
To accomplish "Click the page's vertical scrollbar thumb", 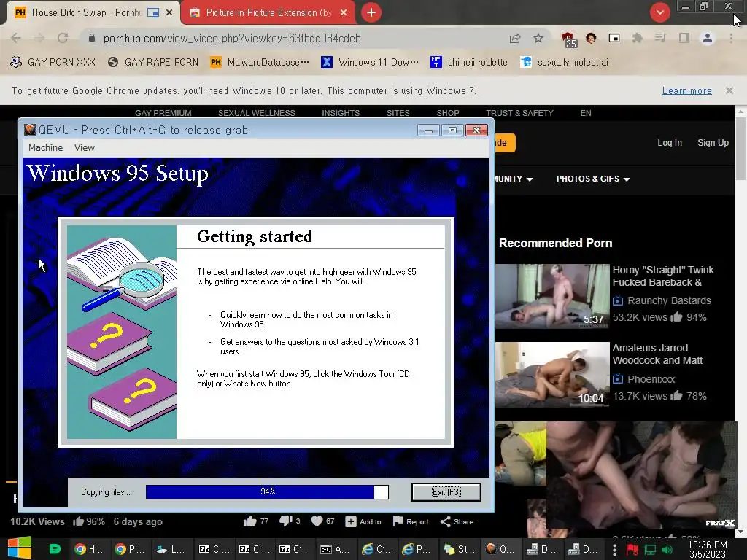I will tap(740, 147).
